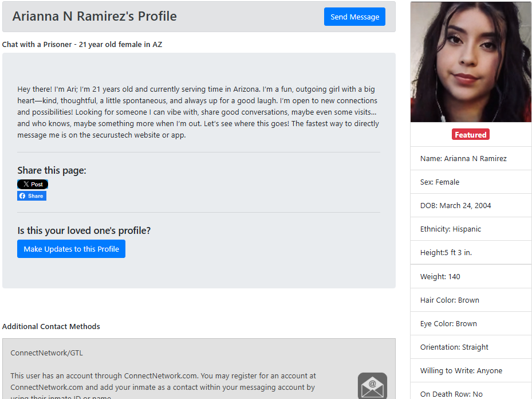Click the 'On Death Row: No' row

click(471, 391)
